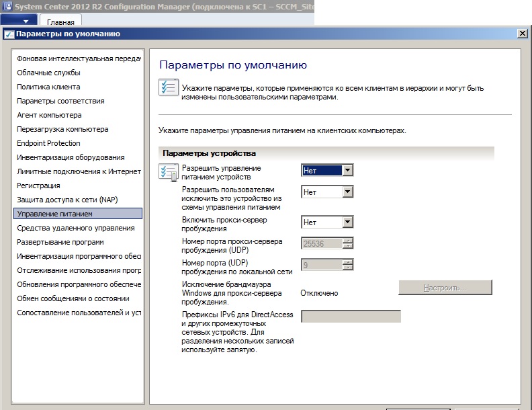Click the Параметры устройства section header

coord(326,153)
